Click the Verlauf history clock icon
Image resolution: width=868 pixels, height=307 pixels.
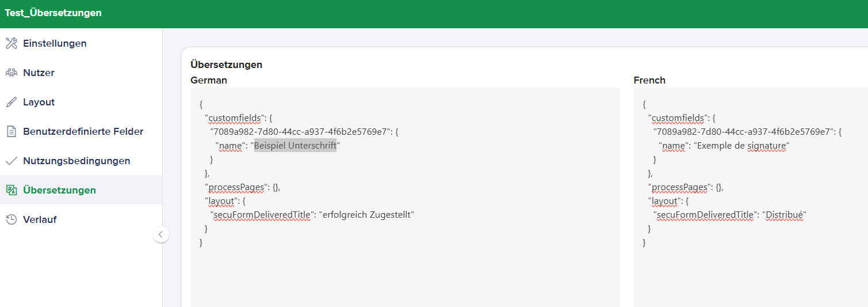coord(12,219)
